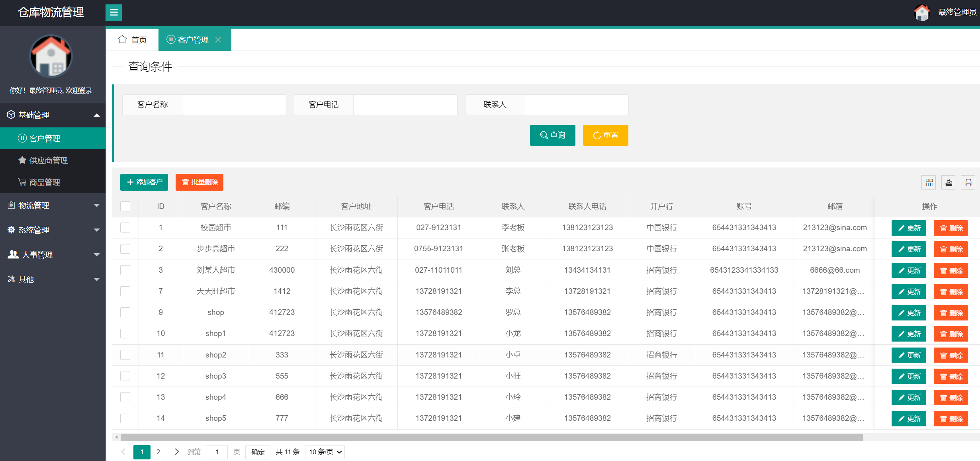Check the row for shop3

tap(125, 376)
